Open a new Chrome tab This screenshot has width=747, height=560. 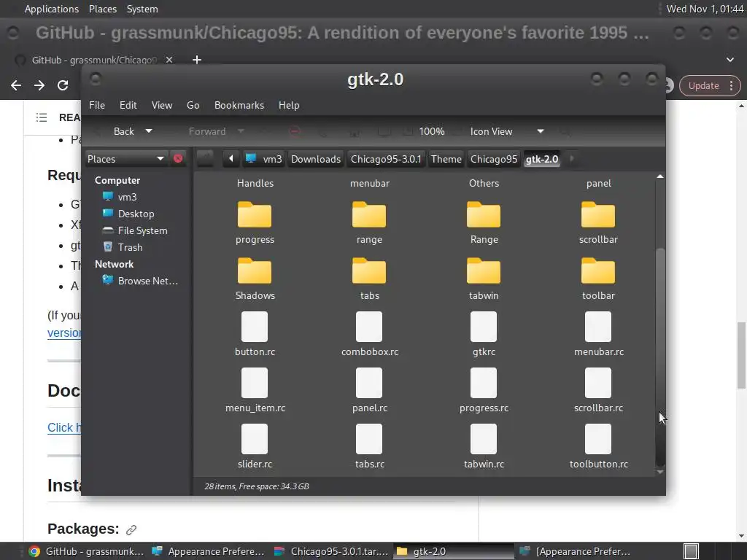(x=197, y=60)
